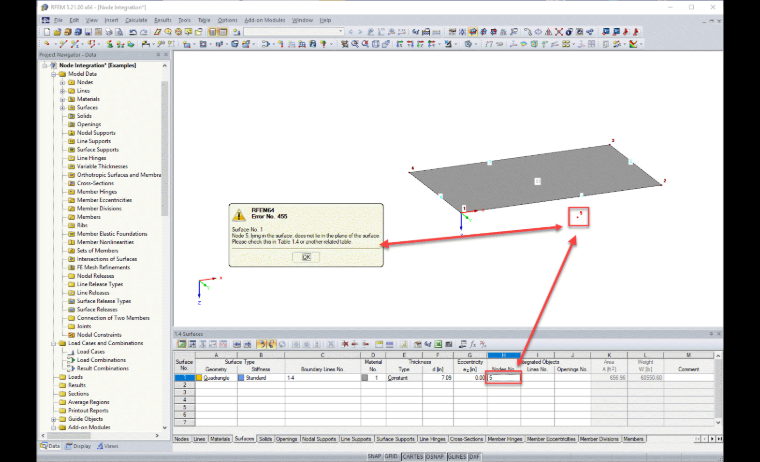Toggle OSNAP in the status bar
760x462 pixels.
pos(435,457)
